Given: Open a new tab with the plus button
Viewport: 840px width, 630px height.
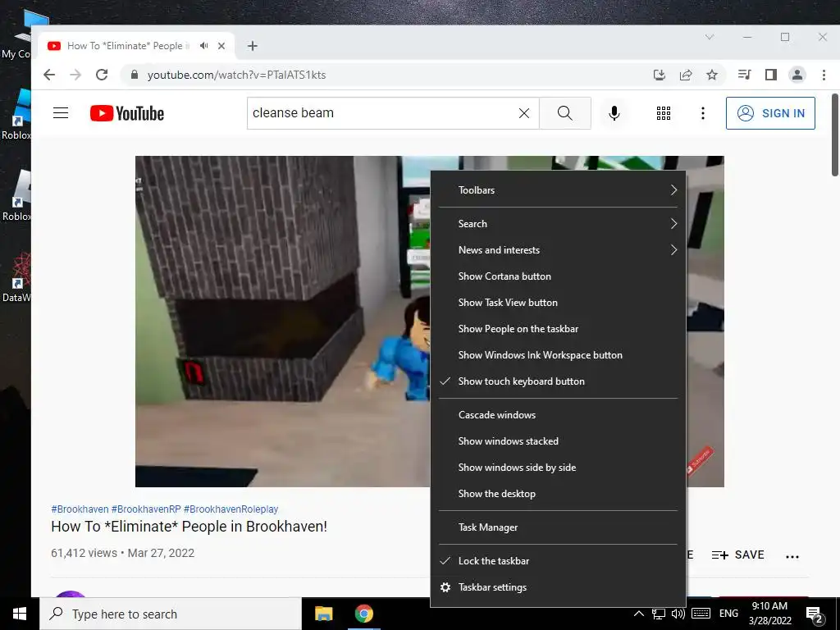Looking at the screenshot, I should point(253,46).
